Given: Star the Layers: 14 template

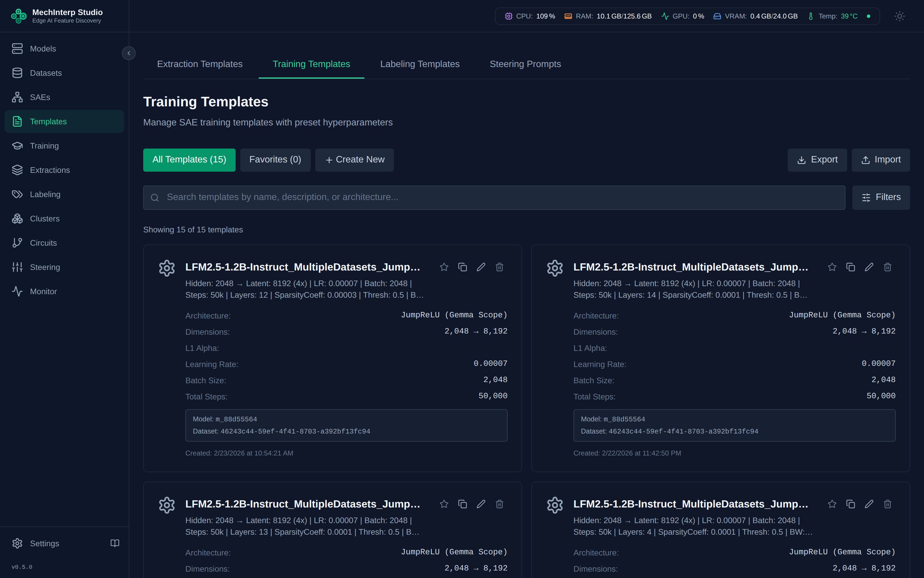Looking at the screenshot, I should point(832,267).
